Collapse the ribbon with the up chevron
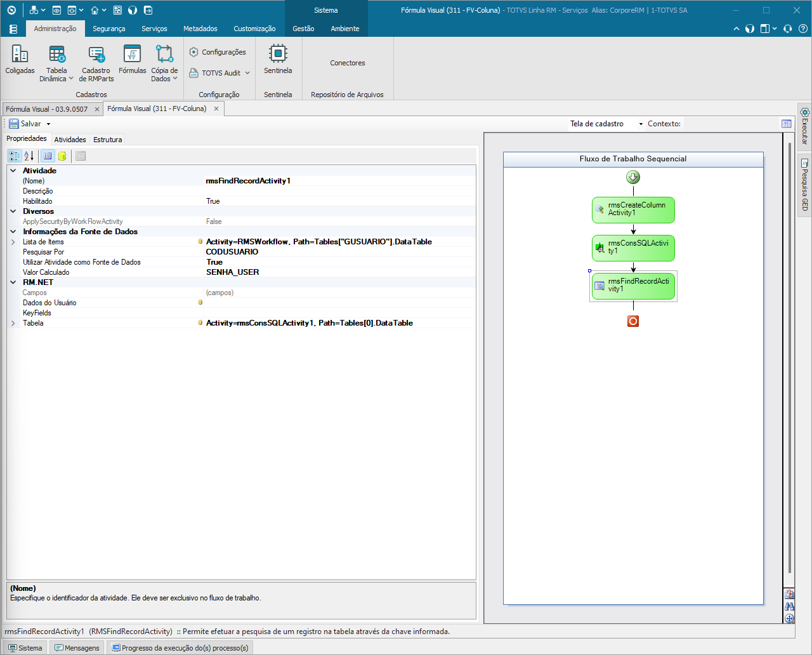Viewport: 812px width, 655px height. [737, 29]
